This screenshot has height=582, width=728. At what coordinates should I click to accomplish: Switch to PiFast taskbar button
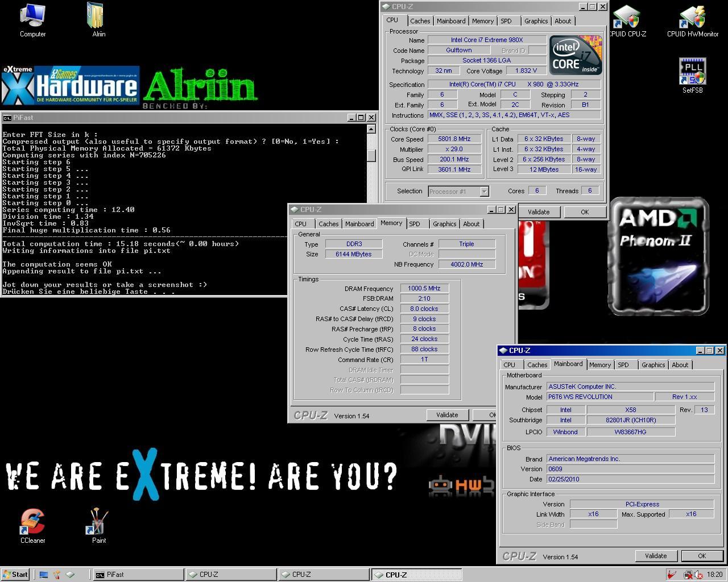(x=138, y=575)
